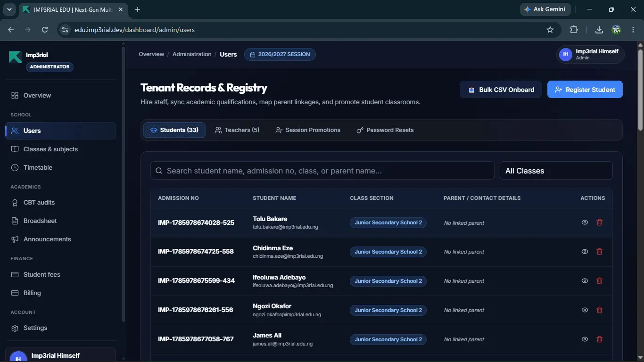Screen dimensions: 644x362
Task: Go back to the previous page
Action: pos(11,30)
